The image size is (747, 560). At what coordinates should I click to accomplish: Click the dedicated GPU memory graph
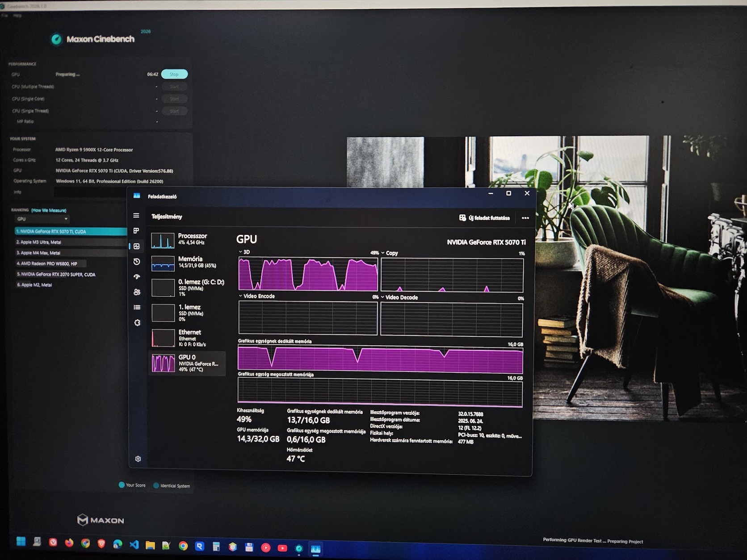click(380, 360)
